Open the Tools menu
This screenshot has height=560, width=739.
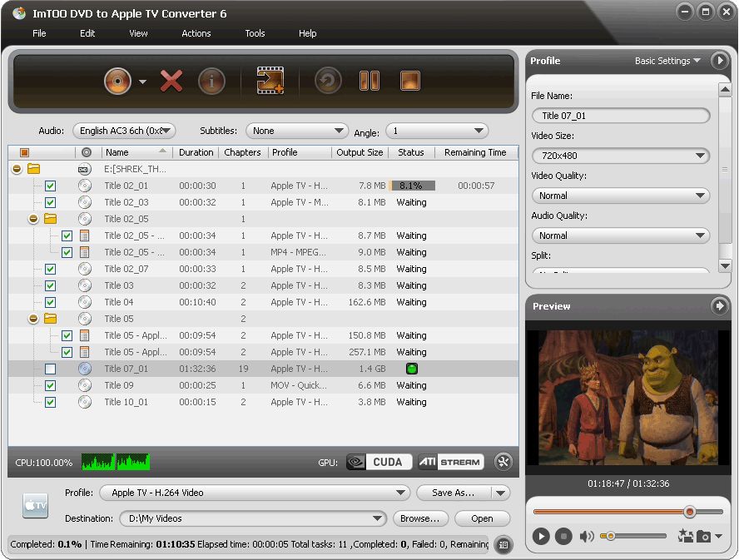point(255,33)
